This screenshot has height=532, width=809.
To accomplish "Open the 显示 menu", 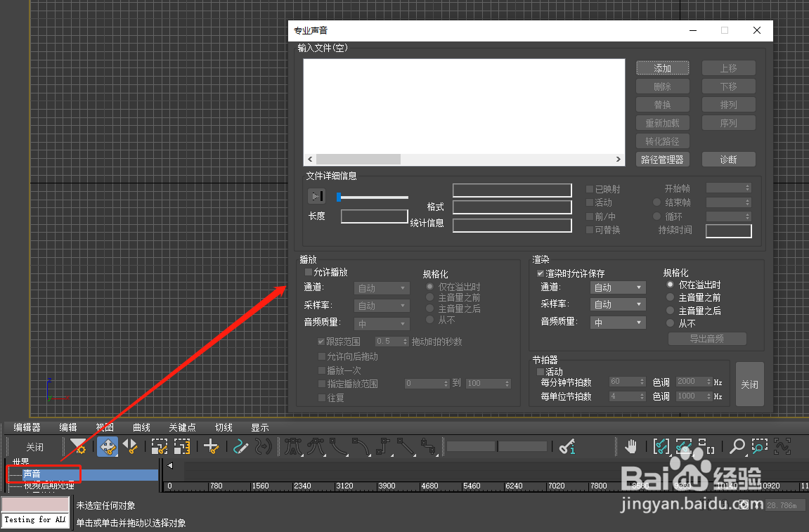I will pos(260,427).
